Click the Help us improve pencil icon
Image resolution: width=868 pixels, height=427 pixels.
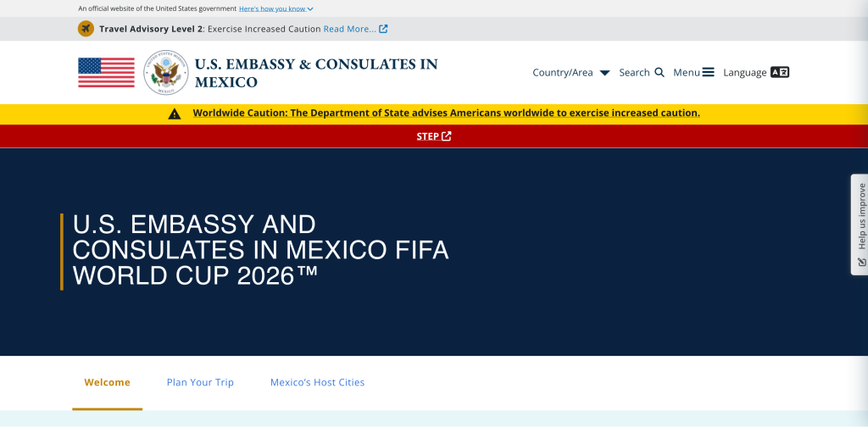point(861,262)
